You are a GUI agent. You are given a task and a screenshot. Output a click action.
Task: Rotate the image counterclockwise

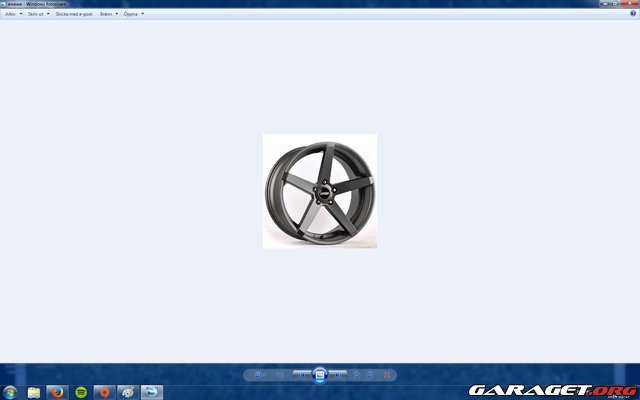357,375
